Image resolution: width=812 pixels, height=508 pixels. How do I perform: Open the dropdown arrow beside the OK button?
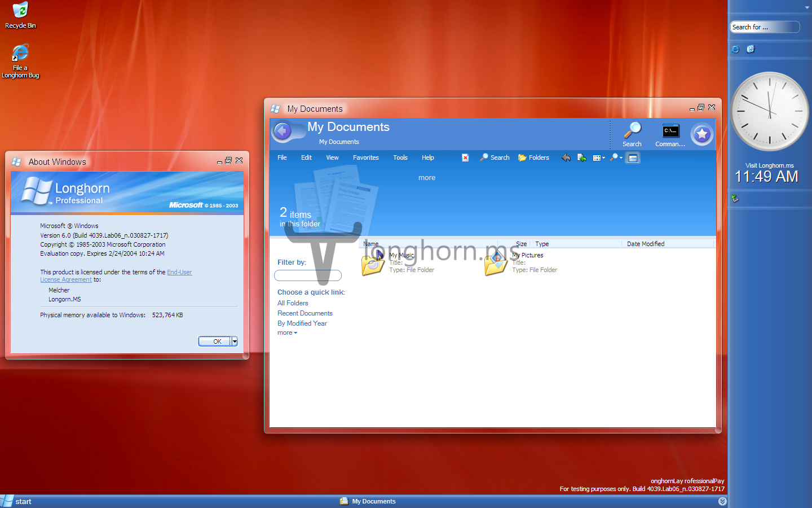[x=235, y=341]
